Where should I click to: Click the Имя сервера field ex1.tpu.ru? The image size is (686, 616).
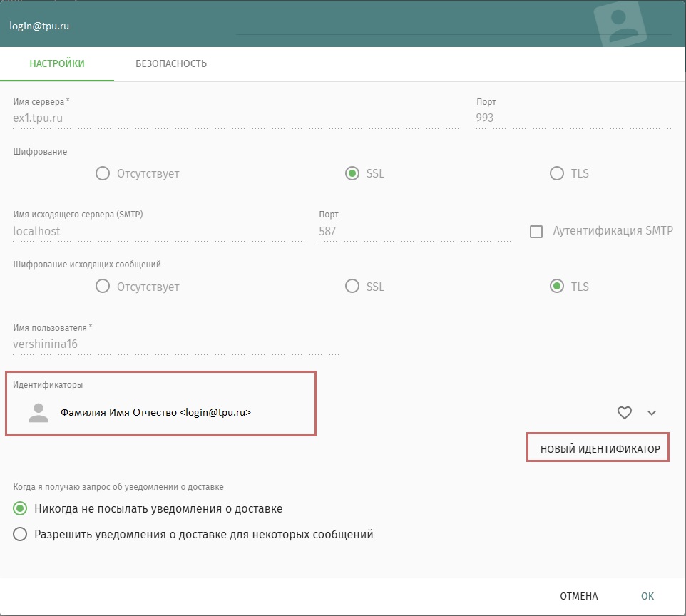tap(237, 118)
